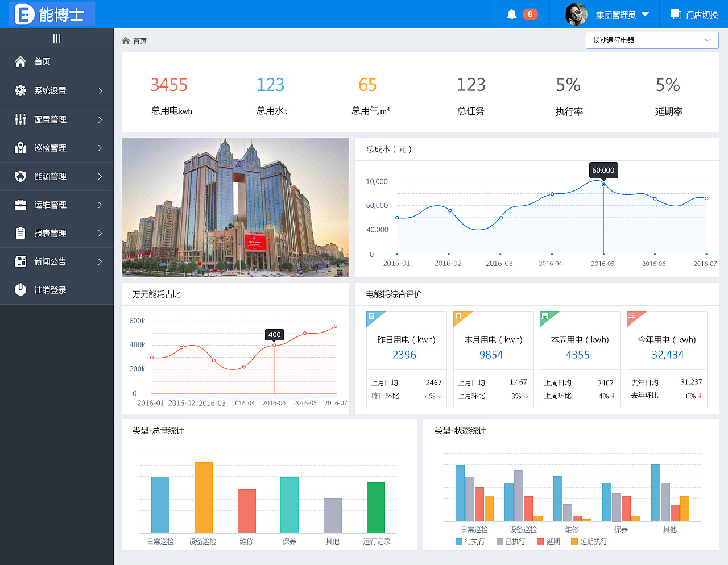
Task: Click the green 运行记录 bar
Action: coord(376,508)
